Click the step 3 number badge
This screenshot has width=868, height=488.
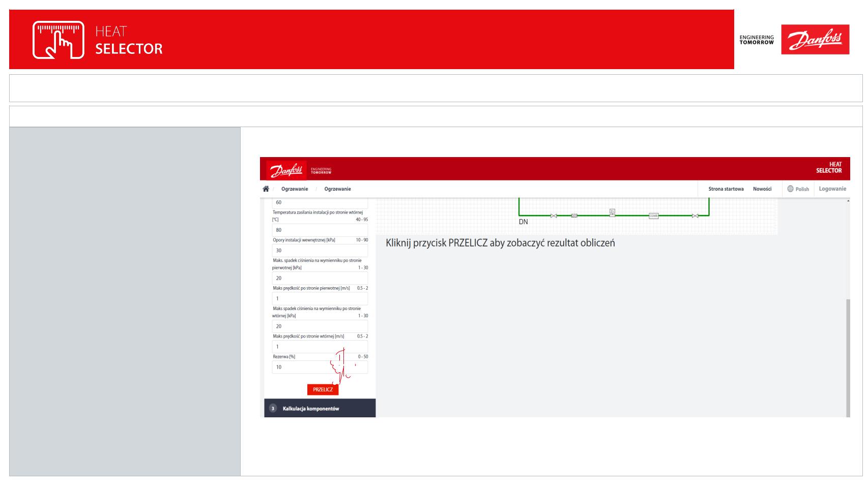point(273,408)
